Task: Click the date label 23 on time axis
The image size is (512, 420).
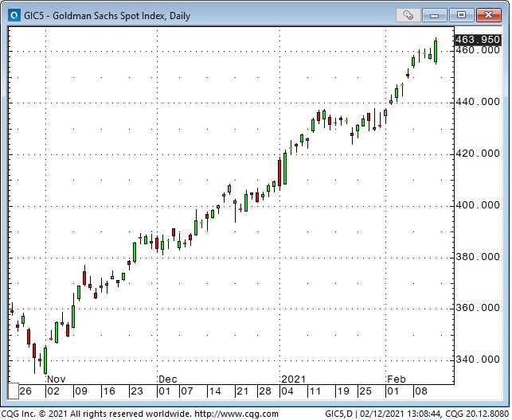Action: [x=136, y=391]
